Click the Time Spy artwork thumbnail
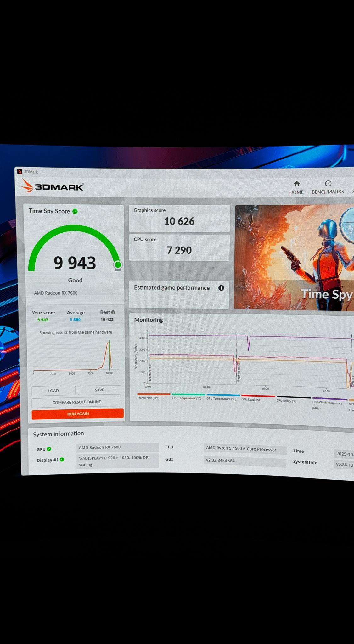Viewport: 354px width, 644px height. tap(294, 258)
